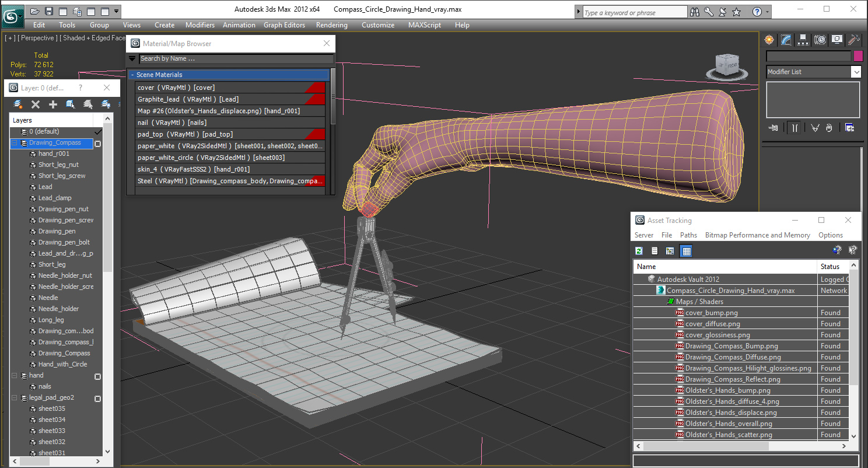The height and width of the screenshot is (468, 868).
Task: Open the Utilities hammer tab
Action: click(853, 40)
